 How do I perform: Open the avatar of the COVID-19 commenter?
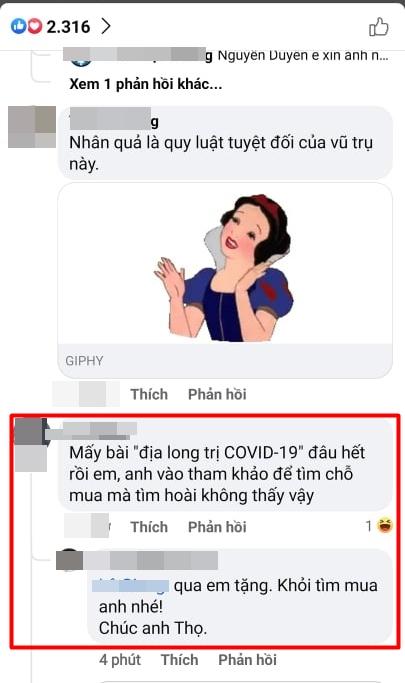point(30,445)
